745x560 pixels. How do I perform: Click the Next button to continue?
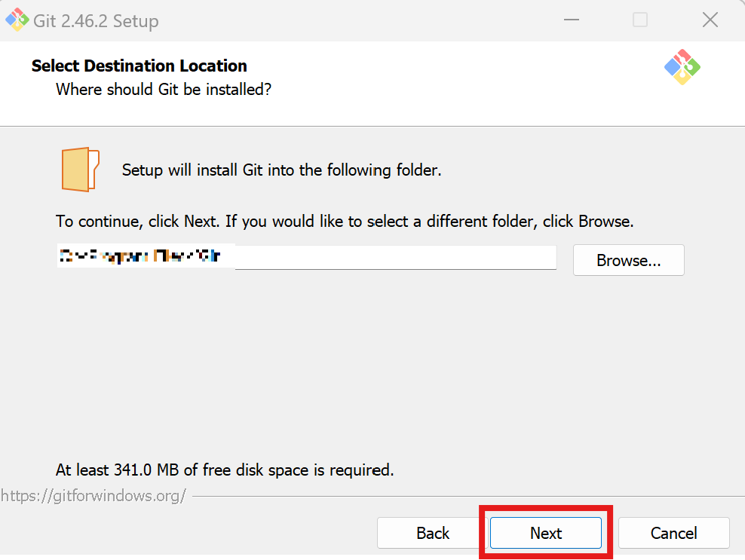point(545,533)
